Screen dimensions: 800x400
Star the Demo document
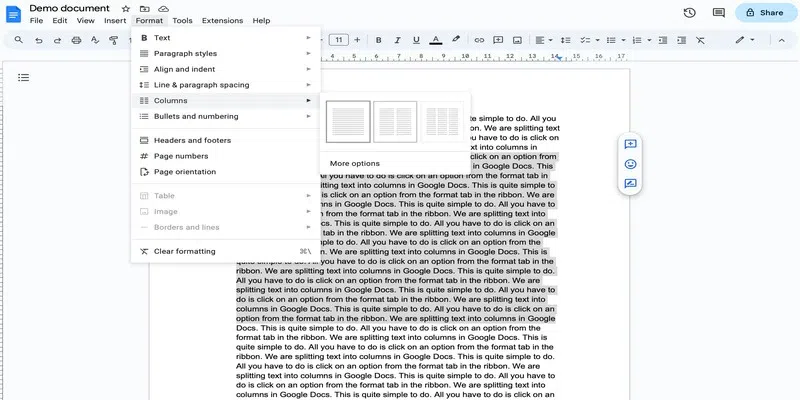click(126, 9)
